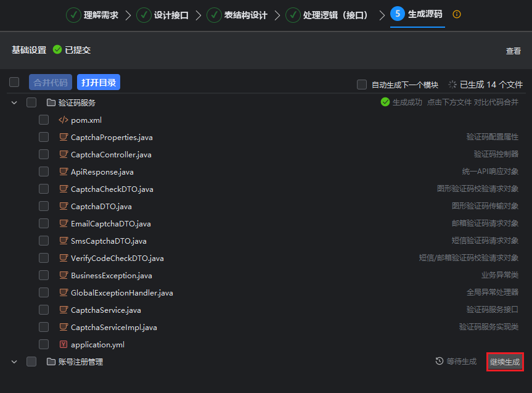
Task: Go to the 理解需求 step
Action: 94,15
